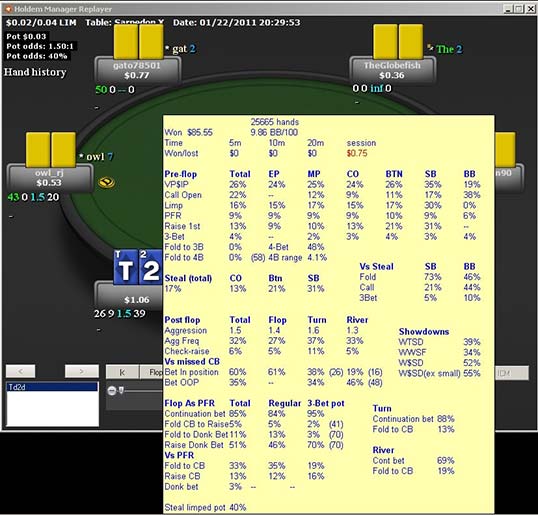Viewport: 538px width, 515px height.
Task: Click gato78501's HUD stats '50 0 -- 0'
Action: coord(115,90)
